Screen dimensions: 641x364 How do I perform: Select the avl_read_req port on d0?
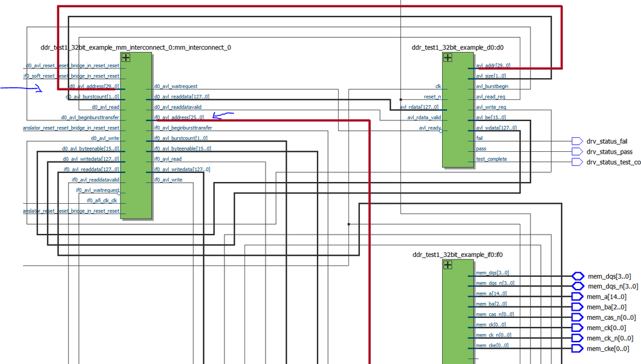[491, 97]
